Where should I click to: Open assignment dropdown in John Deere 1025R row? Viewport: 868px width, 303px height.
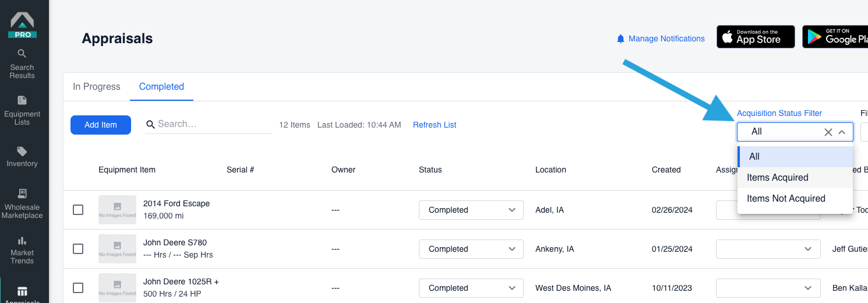(x=768, y=288)
